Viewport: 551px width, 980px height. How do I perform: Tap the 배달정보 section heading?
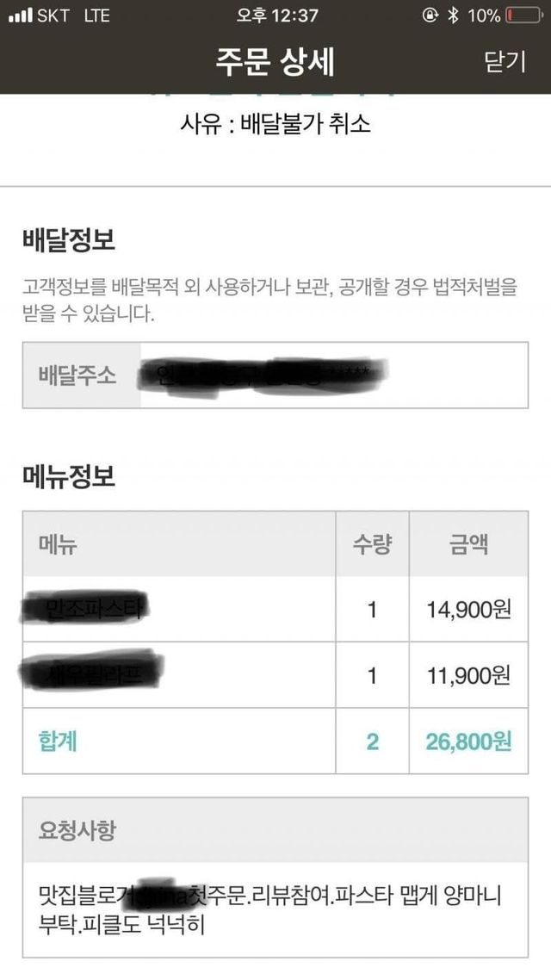[x=68, y=241]
